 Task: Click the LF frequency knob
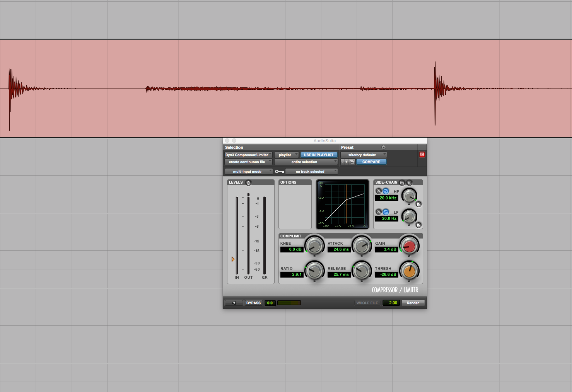coord(409,216)
